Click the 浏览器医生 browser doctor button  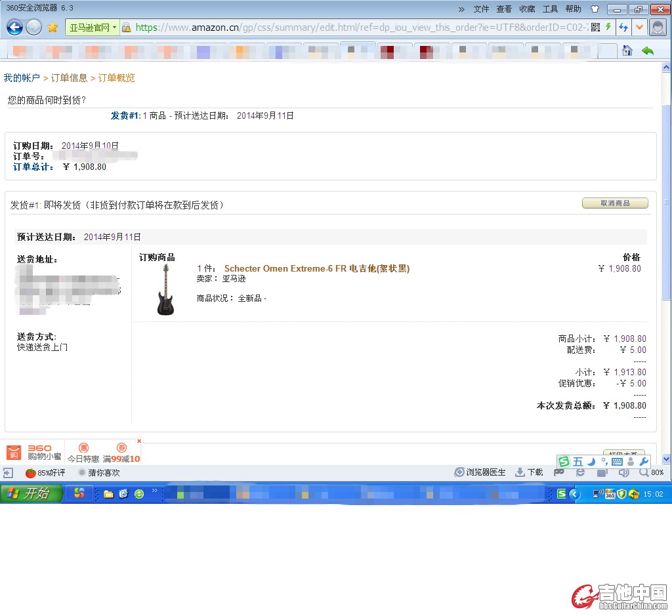click(x=480, y=472)
